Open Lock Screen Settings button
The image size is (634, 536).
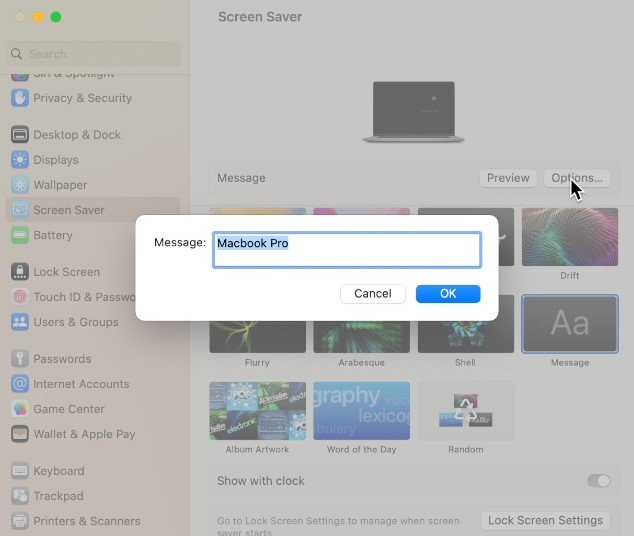click(x=546, y=520)
